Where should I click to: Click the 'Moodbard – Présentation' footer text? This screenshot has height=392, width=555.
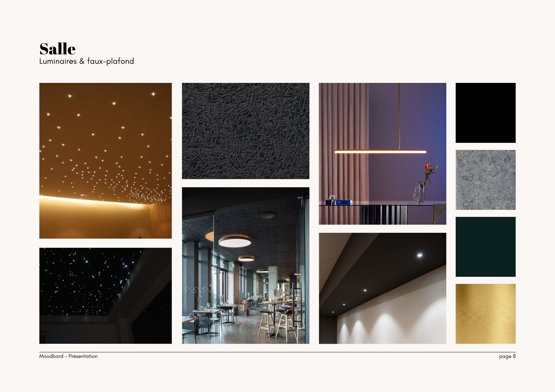(x=68, y=356)
